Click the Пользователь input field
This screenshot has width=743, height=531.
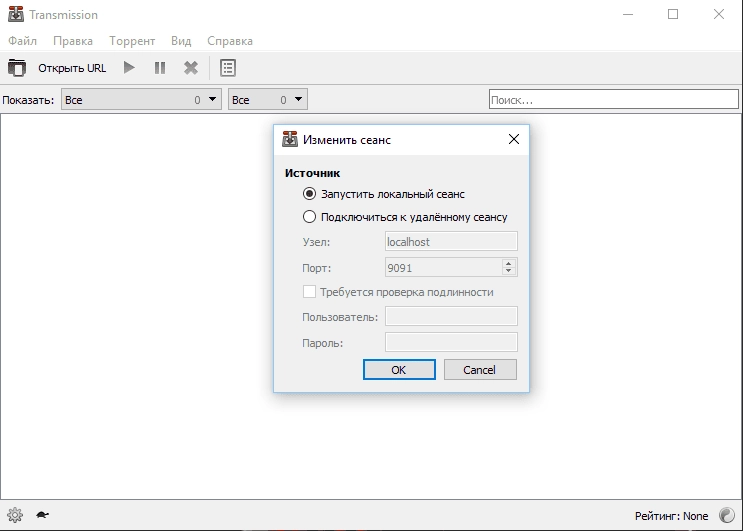click(451, 316)
